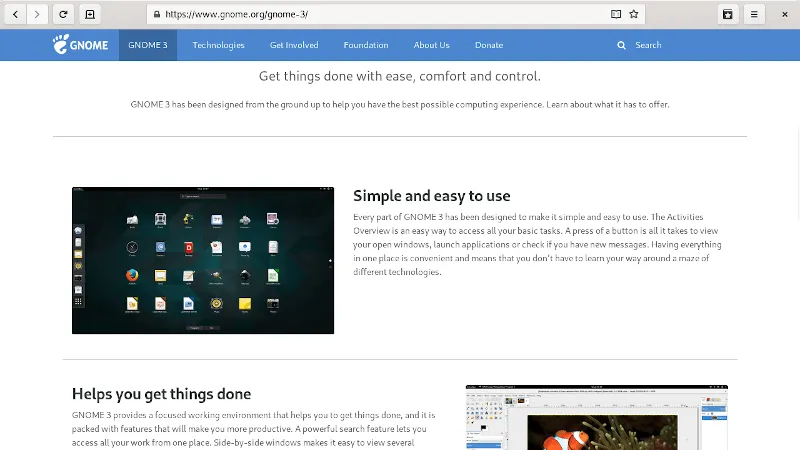Select the GNOME 3 navigation tab
Image resolution: width=800 pixels, height=450 pixels.
click(x=148, y=45)
